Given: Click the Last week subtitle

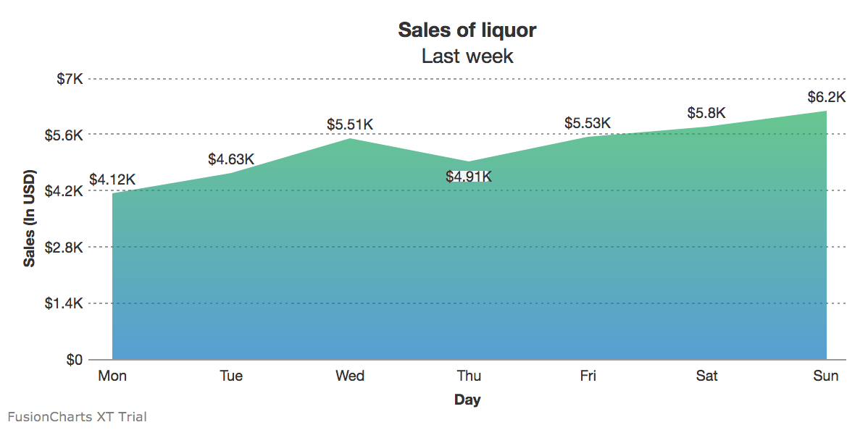Looking at the screenshot, I should [467, 56].
